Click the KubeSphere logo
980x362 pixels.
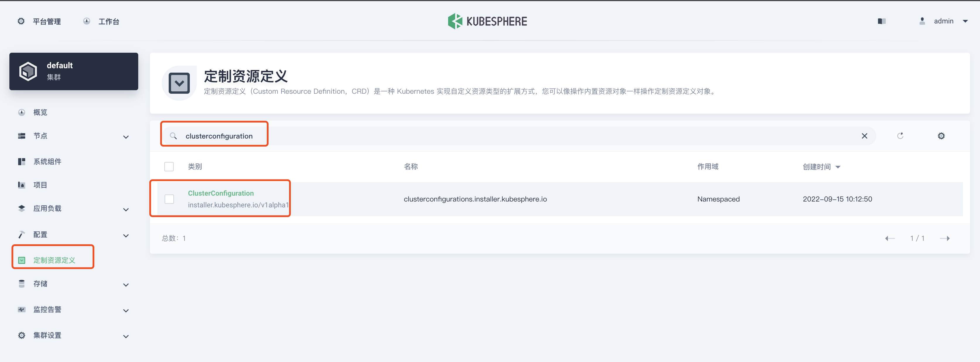click(487, 21)
